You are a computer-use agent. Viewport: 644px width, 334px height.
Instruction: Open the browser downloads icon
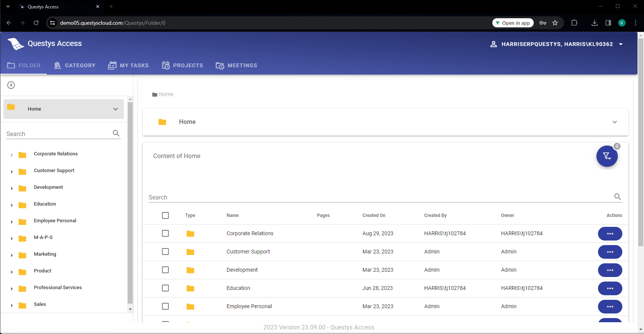pyautogui.click(x=595, y=23)
